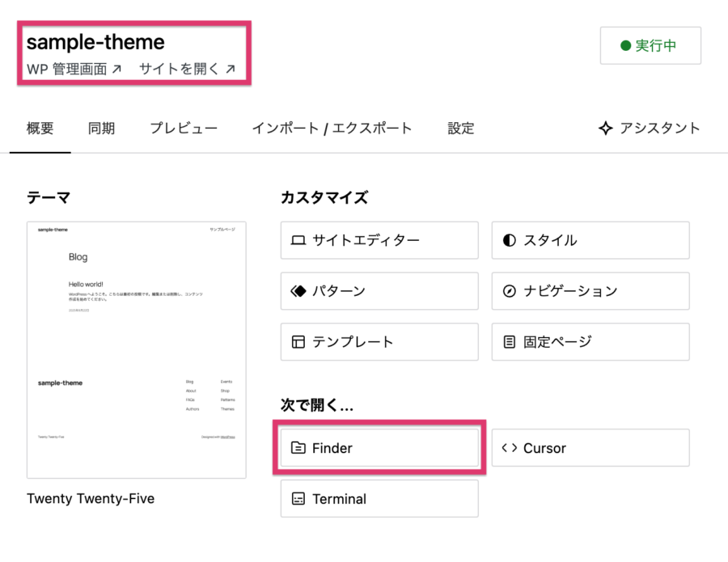Open the アシスタント panel
This screenshot has height=562, width=728.
[649, 128]
